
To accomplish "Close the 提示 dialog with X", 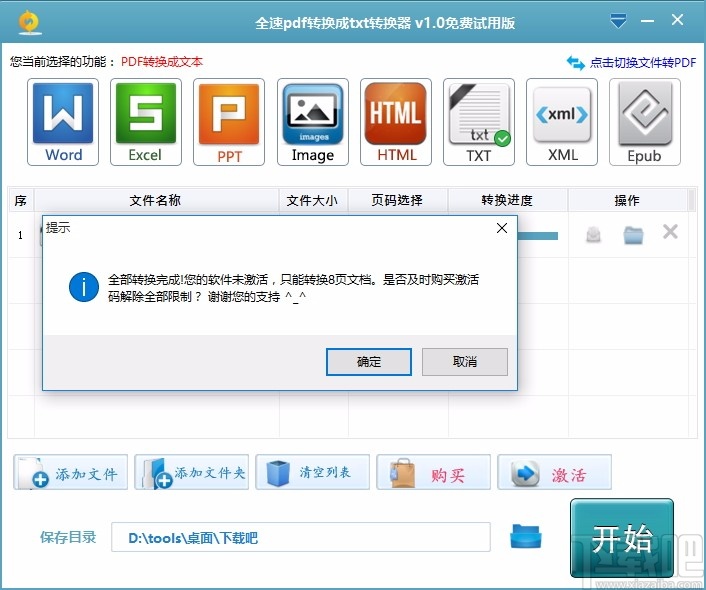I will click(502, 228).
